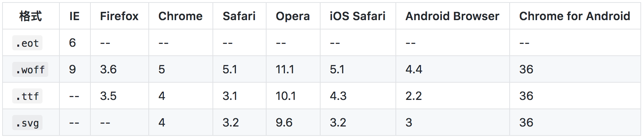Select the IE column header
Screen dimensions: 644x138
coord(75,16)
